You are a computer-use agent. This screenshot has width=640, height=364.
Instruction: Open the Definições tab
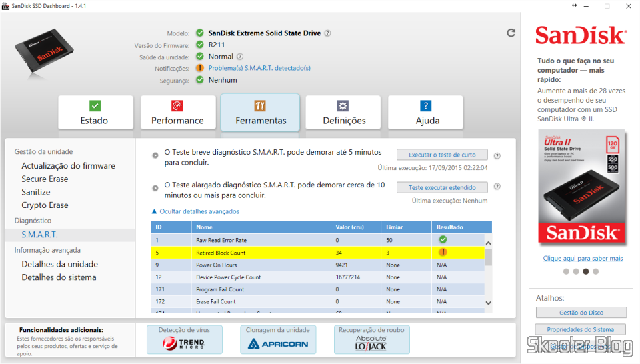tap(343, 113)
